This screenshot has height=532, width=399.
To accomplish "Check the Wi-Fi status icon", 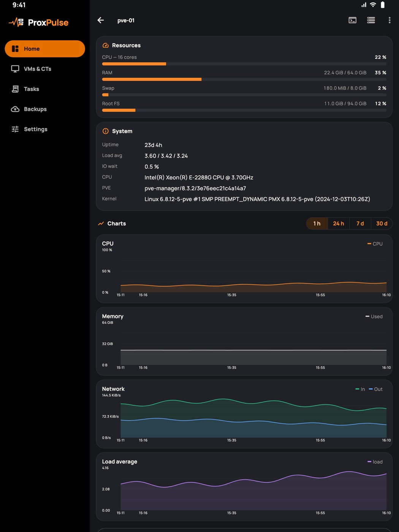I will (373, 5).
